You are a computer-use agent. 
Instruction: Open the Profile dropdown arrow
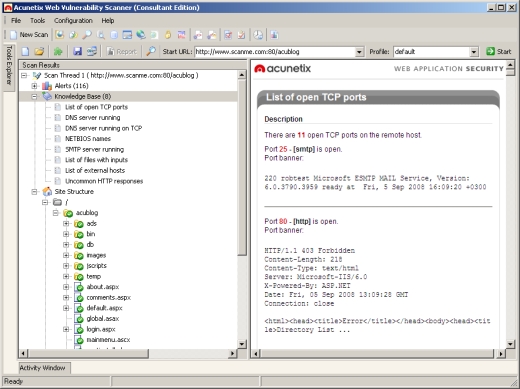(x=474, y=52)
